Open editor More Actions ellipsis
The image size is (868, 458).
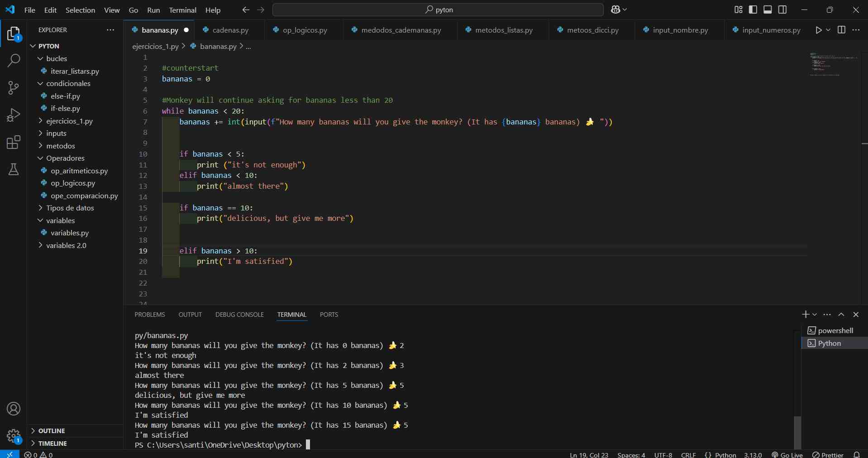tap(856, 30)
